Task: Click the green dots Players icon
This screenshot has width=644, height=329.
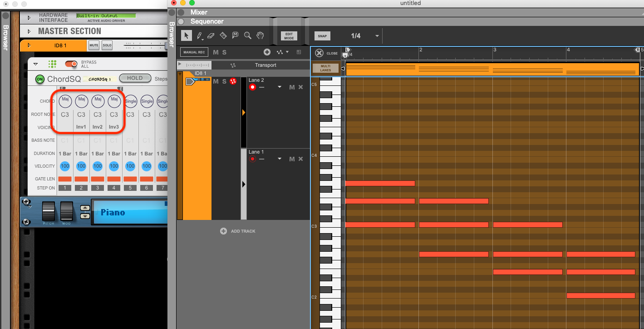Action: coord(53,64)
